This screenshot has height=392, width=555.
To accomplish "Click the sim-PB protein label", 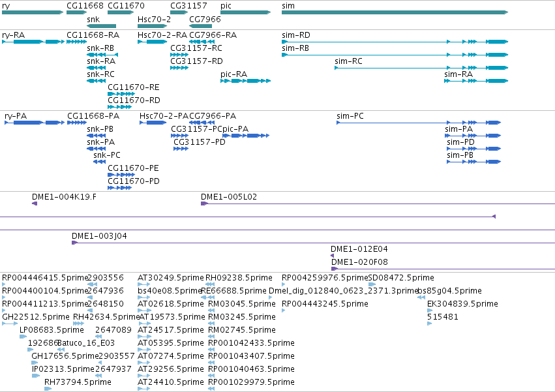I will pyautogui.click(x=460, y=155).
